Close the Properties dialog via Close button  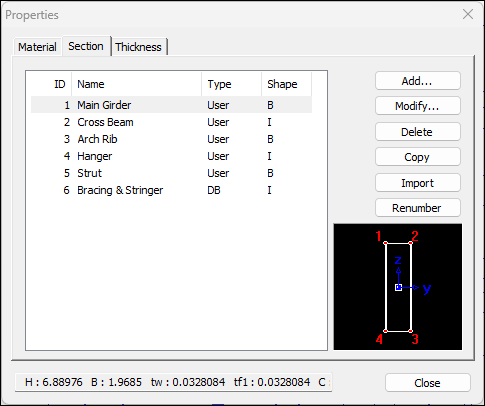(x=428, y=383)
